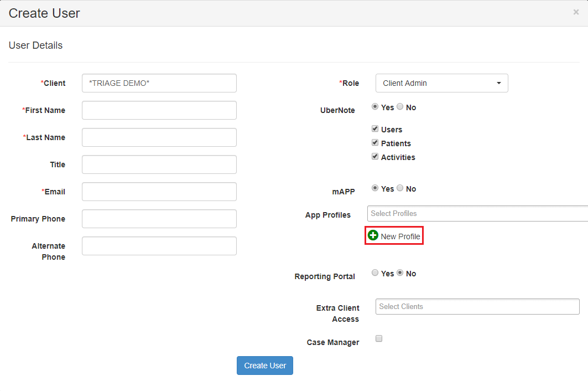Uncheck the Users checkbox

[x=375, y=128]
